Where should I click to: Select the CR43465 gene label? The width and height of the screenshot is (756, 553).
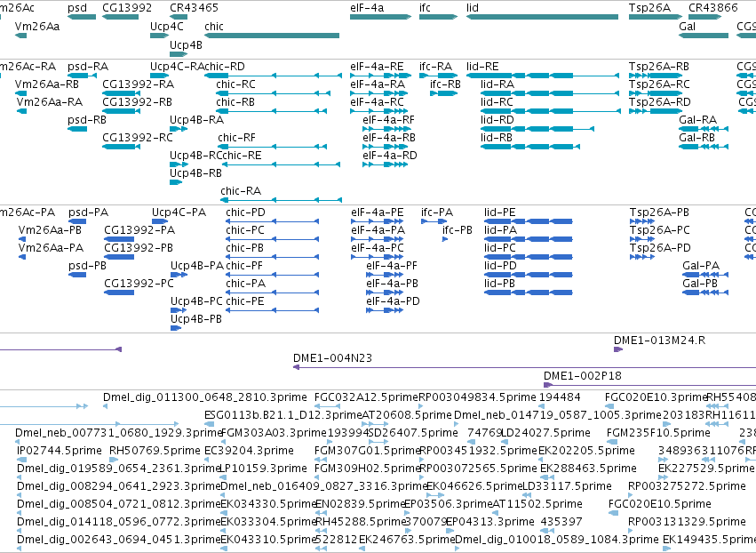194,8
